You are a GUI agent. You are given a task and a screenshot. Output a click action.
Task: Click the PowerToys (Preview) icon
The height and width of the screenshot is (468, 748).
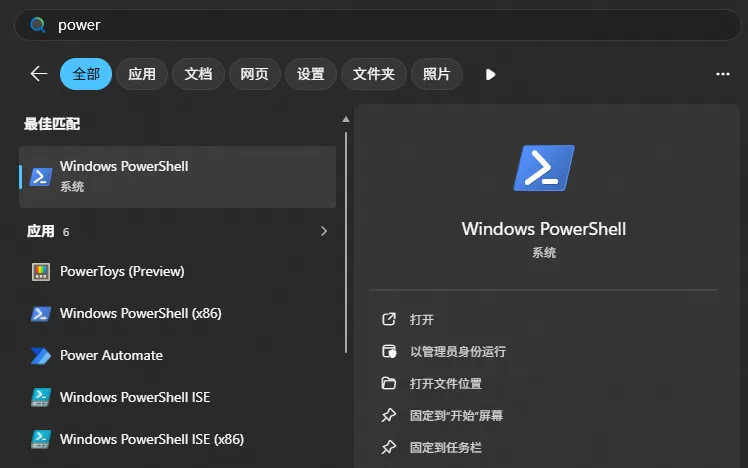(x=41, y=271)
